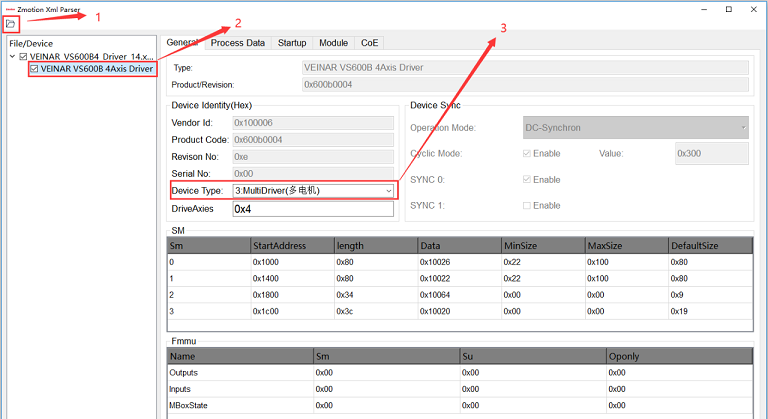Select StartAddress cell 0x1c00

point(292,311)
